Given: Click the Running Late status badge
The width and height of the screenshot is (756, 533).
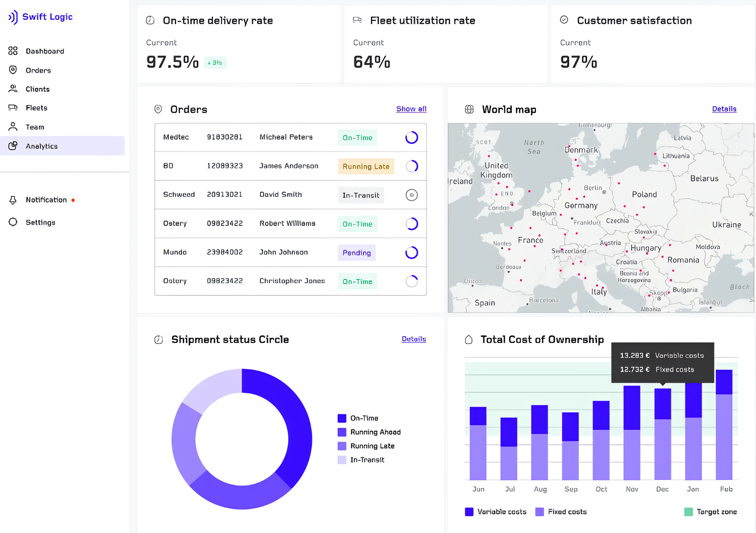Looking at the screenshot, I should pos(366,166).
